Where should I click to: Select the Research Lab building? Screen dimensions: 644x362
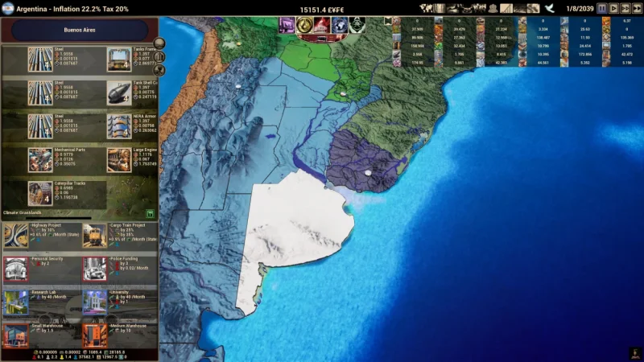[x=16, y=302]
